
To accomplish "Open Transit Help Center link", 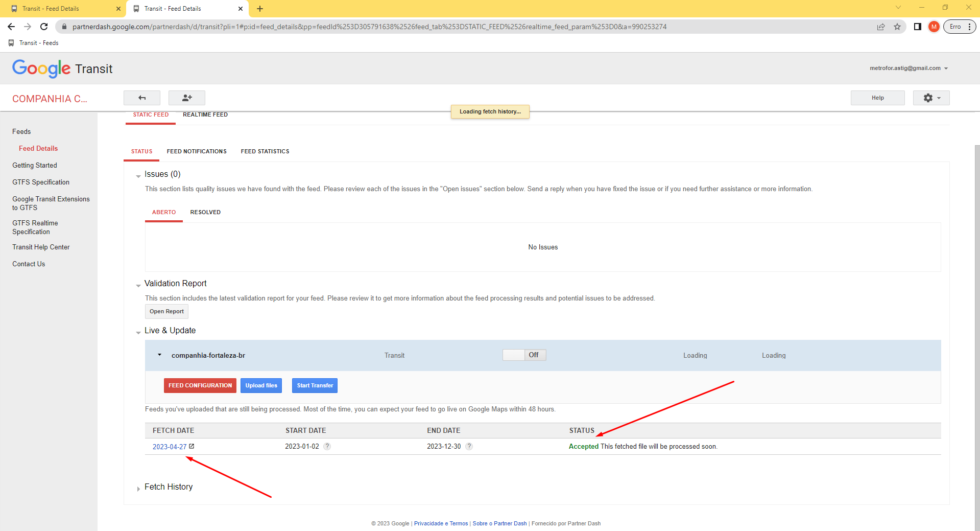I will tap(41, 247).
